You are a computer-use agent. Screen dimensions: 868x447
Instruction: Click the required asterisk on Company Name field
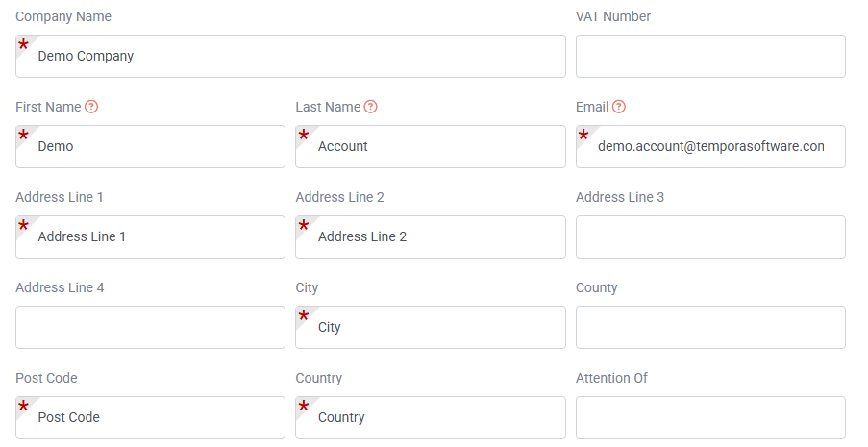pyautogui.click(x=23, y=45)
